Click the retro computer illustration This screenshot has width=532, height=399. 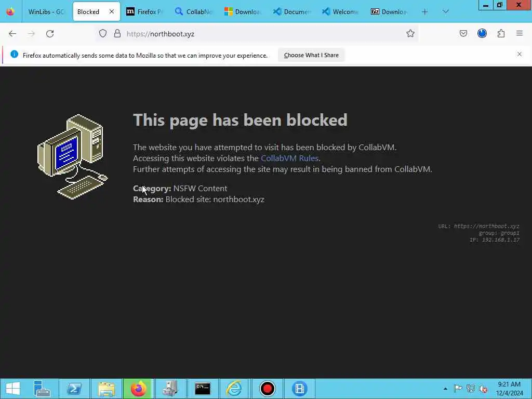(x=72, y=157)
